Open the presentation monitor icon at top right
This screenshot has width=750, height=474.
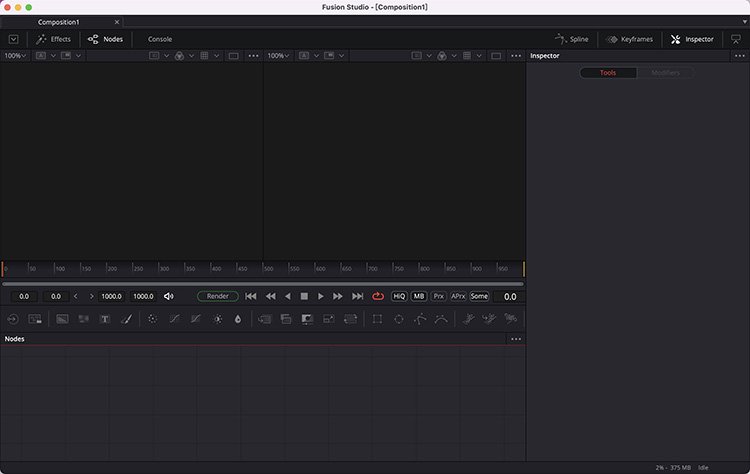point(736,39)
